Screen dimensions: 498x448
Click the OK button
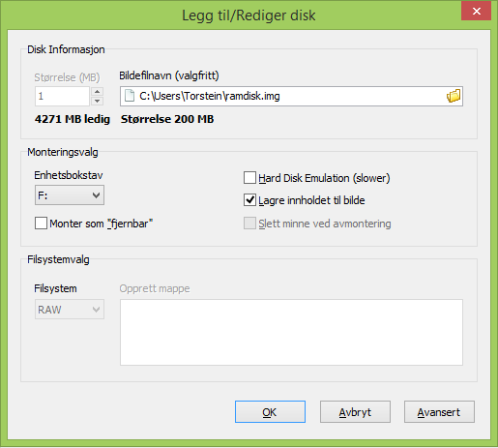(x=270, y=412)
